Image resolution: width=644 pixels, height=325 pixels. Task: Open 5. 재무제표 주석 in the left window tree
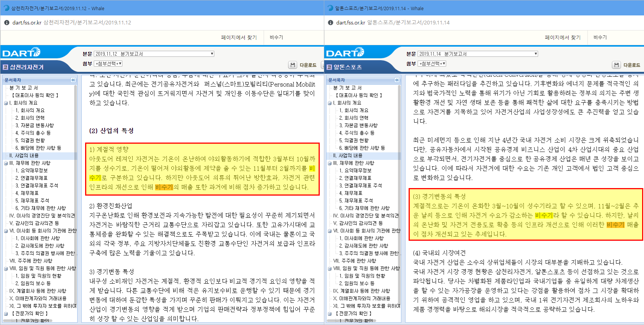pyautogui.click(x=32, y=200)
